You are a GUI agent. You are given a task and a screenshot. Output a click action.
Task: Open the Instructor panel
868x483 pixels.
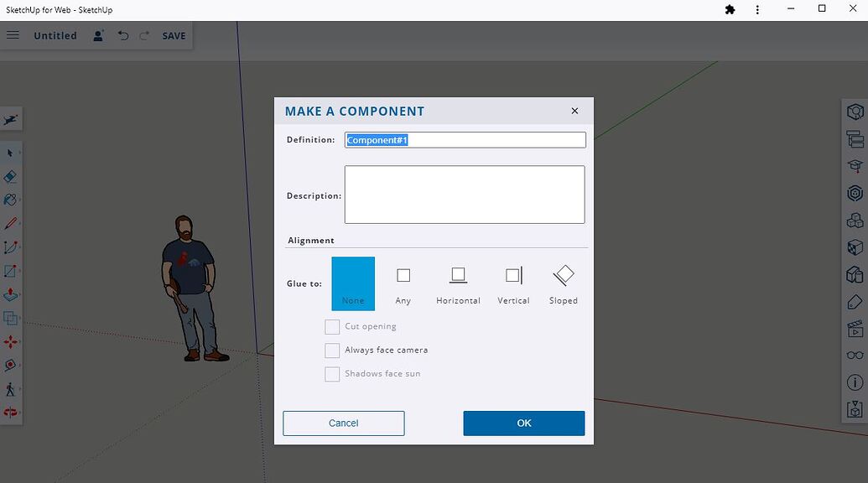click(855, 164)
